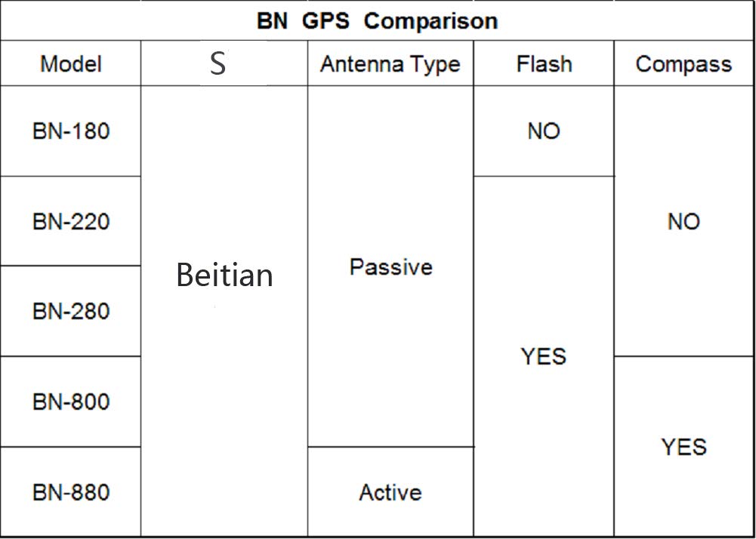Click the "BN" word in the title row
This screenshot has height=539, width=756.
coord(272,20)
